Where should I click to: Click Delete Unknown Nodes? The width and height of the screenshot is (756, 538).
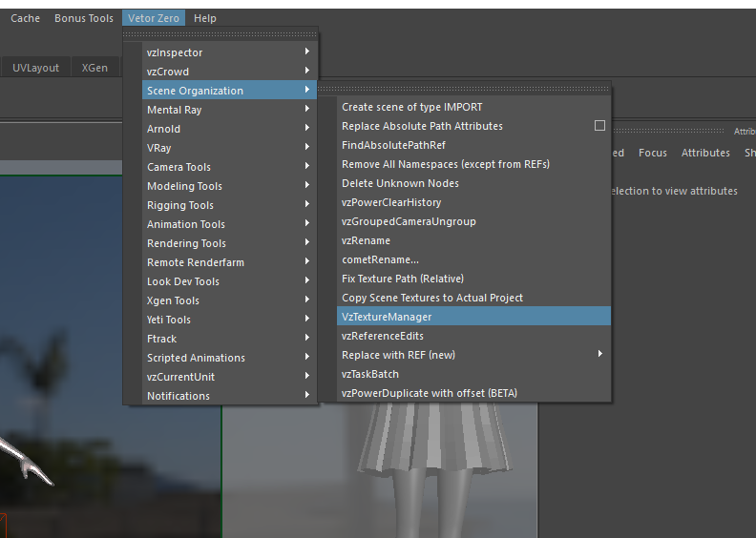click(x=400, y=183)
